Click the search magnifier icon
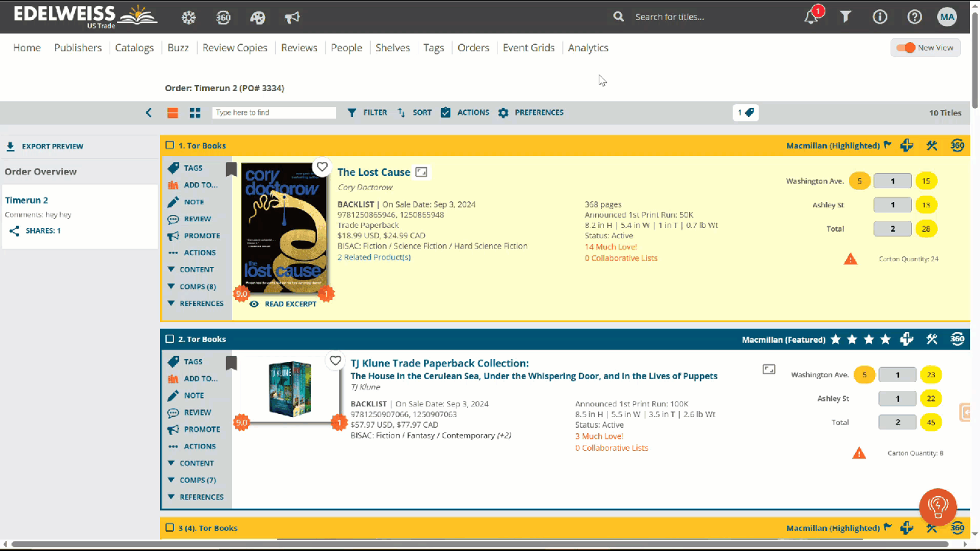Screen dimensions: 980x551 click(x=619, y=17)
